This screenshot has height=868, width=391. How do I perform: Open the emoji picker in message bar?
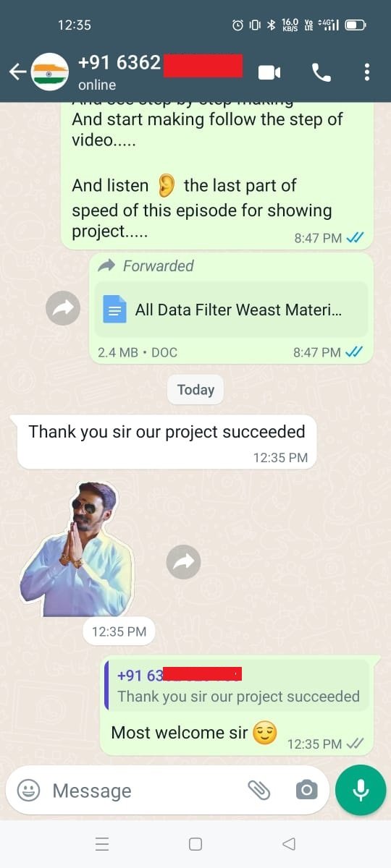(28, 791)
